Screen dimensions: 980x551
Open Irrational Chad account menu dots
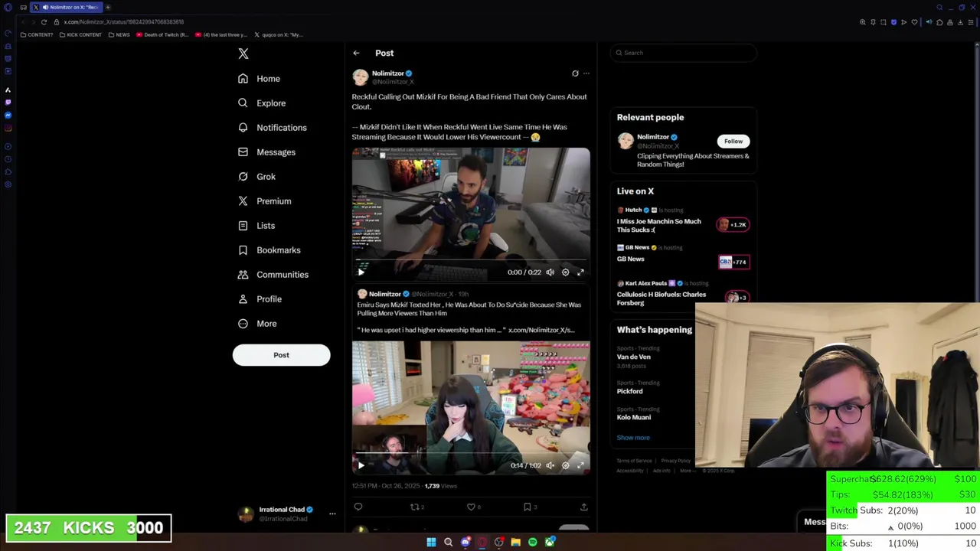pyautogui.click(x=332, y=514)
